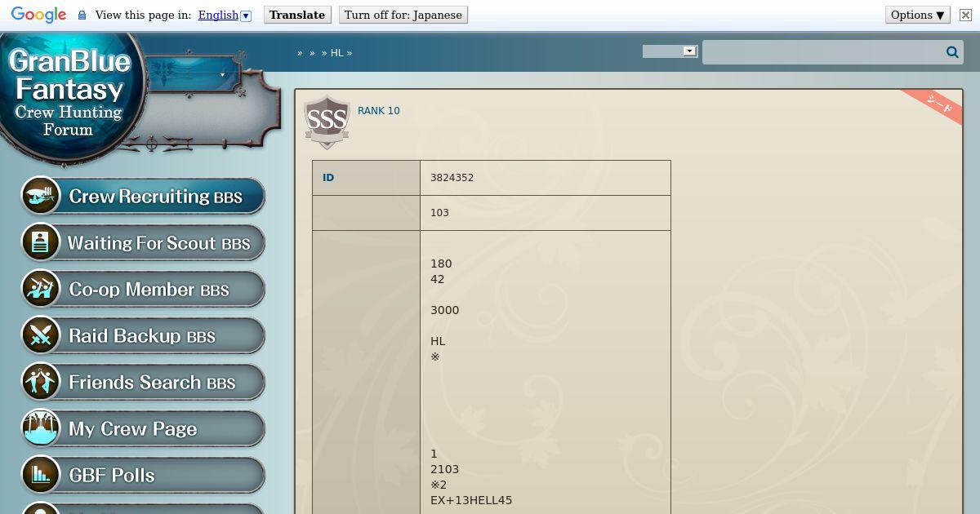Go to My Crew Page
The width and height of the screenshot is (980, 514).
pos(143,429)
